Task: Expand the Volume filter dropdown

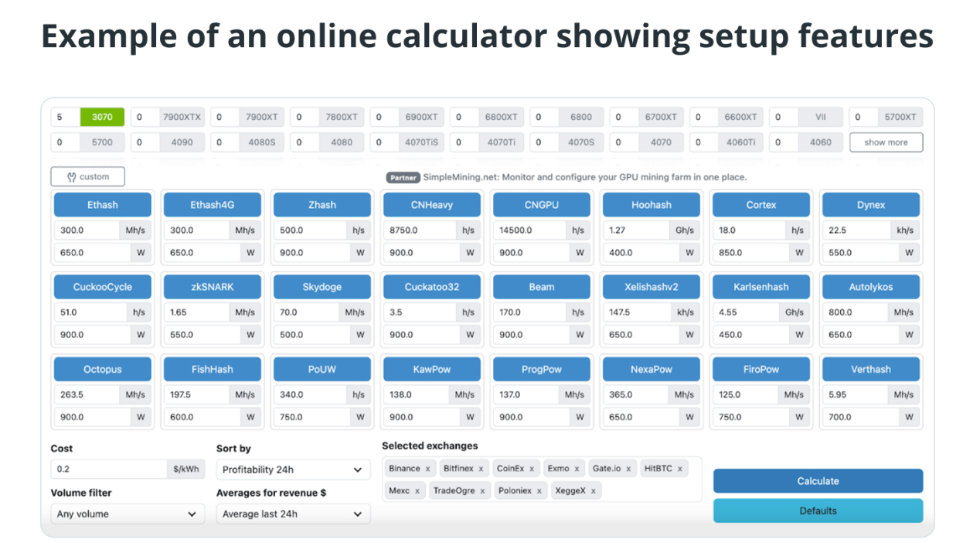Action: coord(128,514)
